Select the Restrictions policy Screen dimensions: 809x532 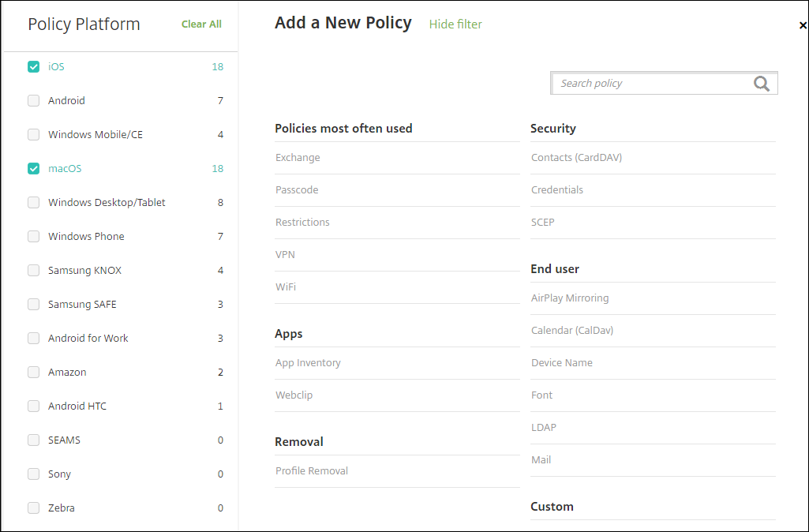pos(302,223)
